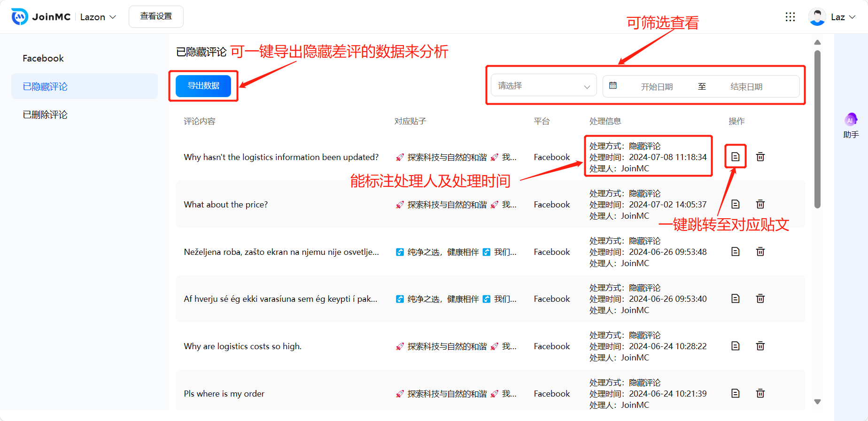Open the Laz user account menu
Screen dimensions: 868x421
tap(832, 17)
